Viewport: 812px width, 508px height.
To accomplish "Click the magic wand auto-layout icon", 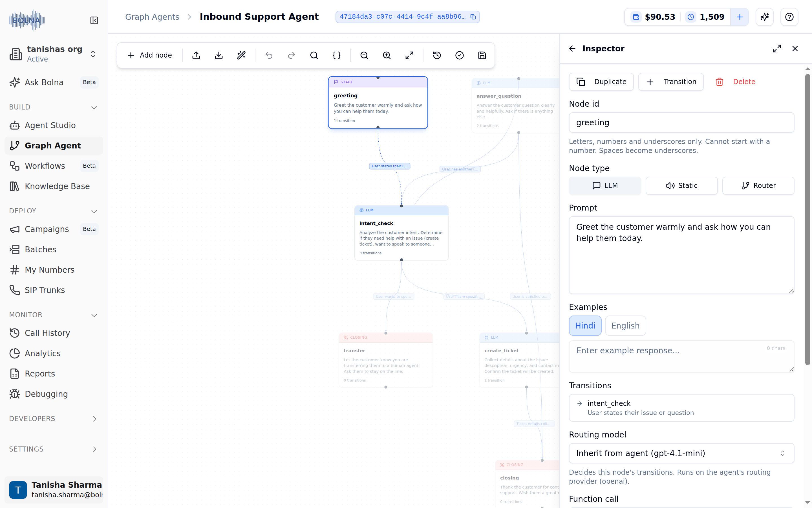I will click(x=241, y=55).
